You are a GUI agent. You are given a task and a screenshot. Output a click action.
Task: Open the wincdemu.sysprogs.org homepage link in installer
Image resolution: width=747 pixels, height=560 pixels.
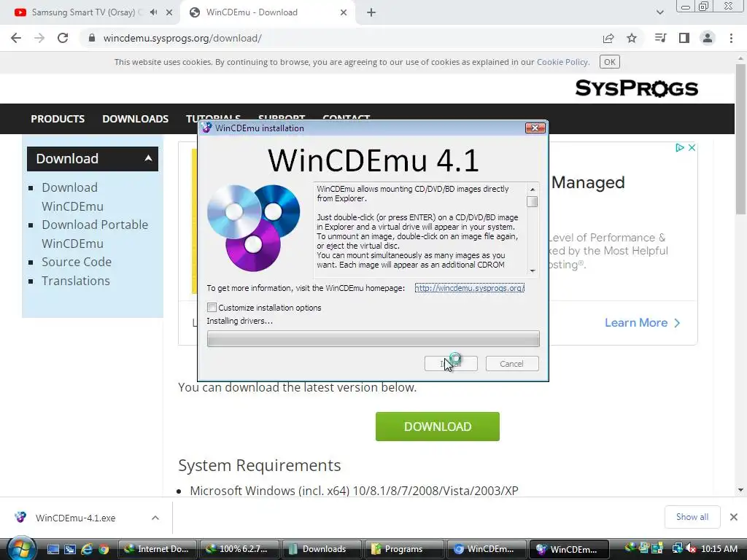point(469,288)
